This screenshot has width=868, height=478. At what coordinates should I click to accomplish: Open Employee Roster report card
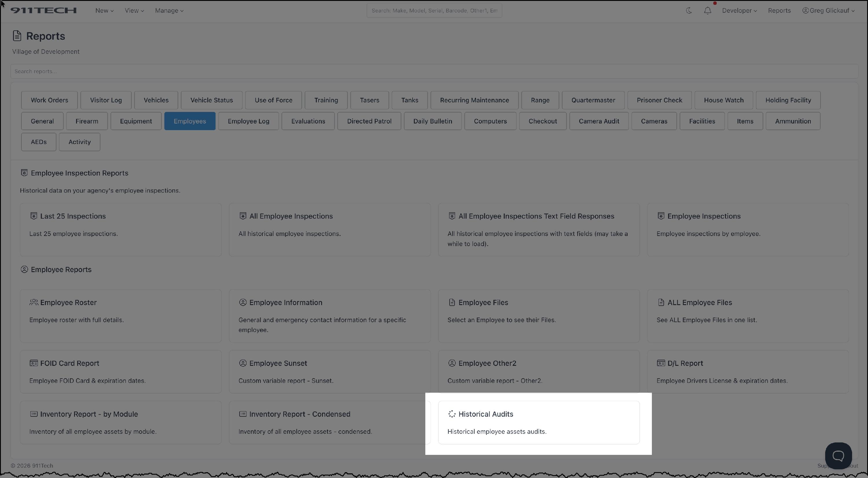coord(121,315)
